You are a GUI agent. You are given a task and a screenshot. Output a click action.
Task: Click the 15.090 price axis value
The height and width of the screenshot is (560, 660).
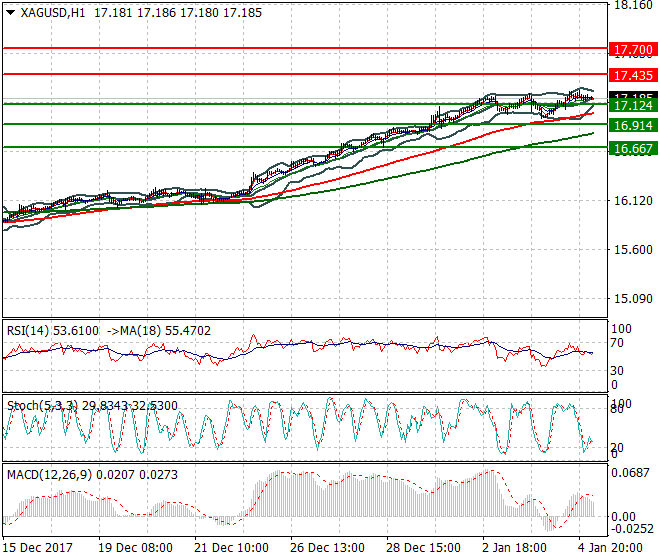point(633,299)
